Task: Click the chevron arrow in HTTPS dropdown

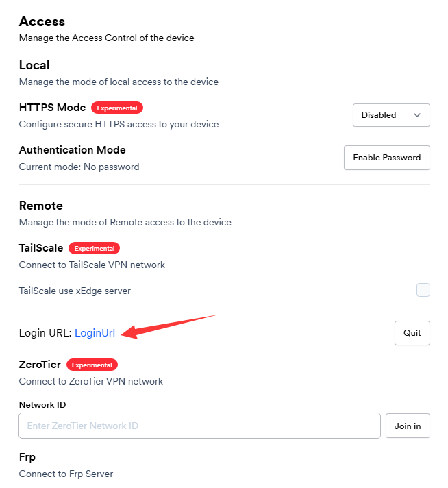Action: (x=417, y=115)
